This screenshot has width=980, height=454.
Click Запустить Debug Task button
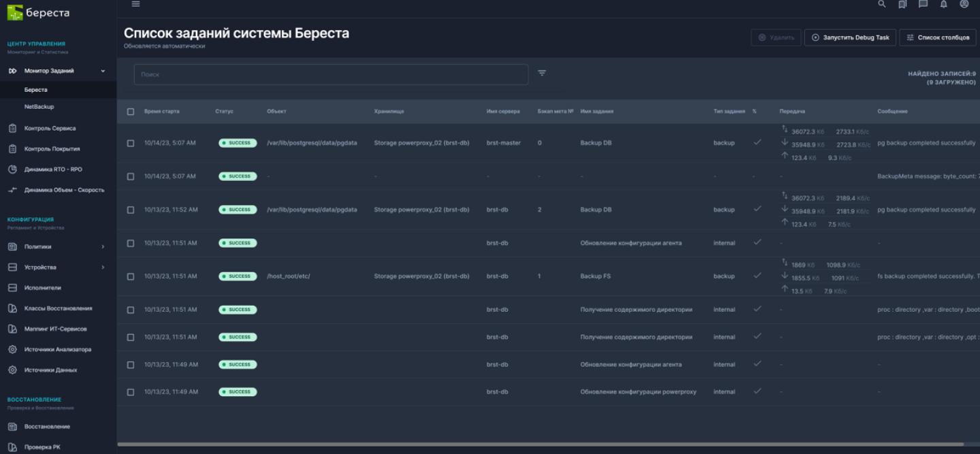[850, 37]
